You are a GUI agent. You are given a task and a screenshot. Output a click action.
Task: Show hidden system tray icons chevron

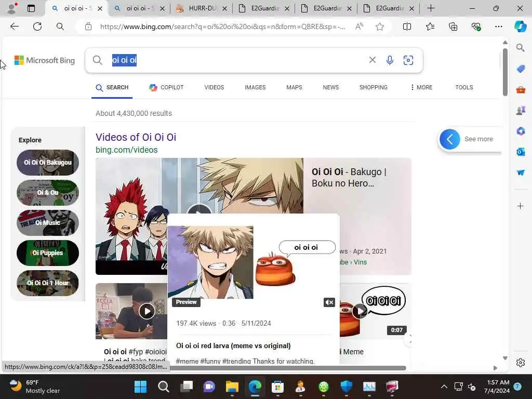[444, 387]
